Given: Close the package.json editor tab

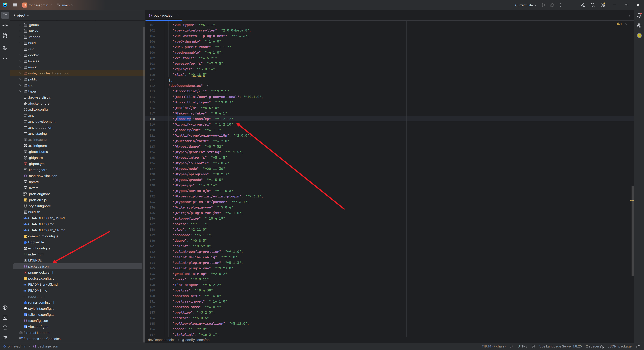Looking at the screenshot, I should [x=178, y=15].
